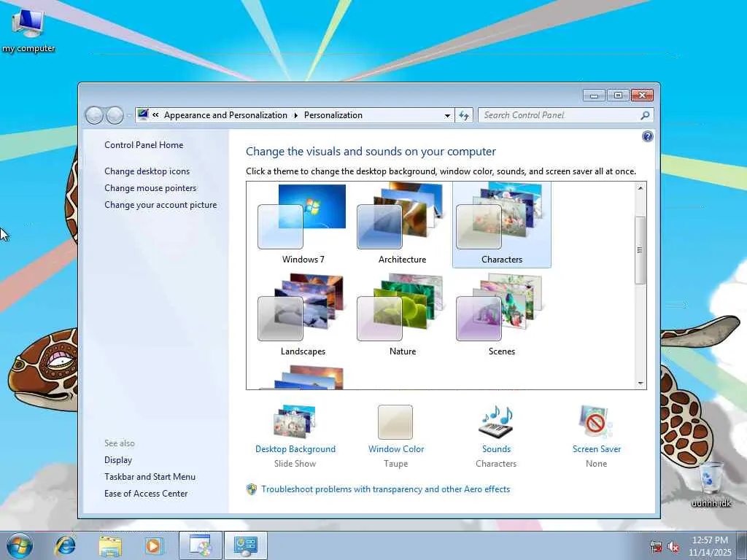
Task: Expand the recent pages dropdown arrow
Action: pyautogui.click(x=128, y=116)
